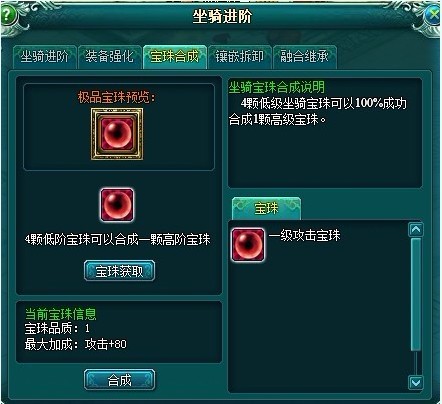
Task: Click the 坐骑进阶 window title bar
Action: click(x=222, y=16)
